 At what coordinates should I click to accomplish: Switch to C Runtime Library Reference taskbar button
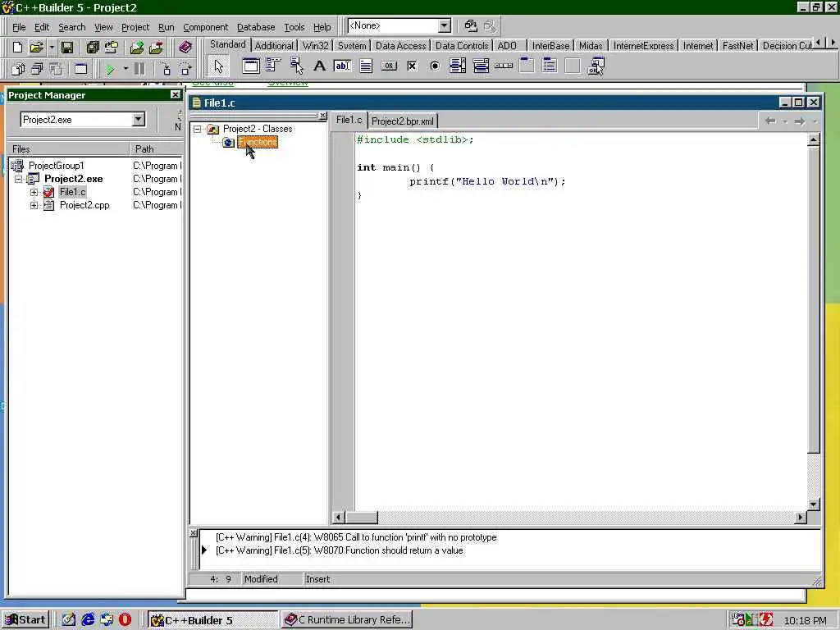coord(347,620)
